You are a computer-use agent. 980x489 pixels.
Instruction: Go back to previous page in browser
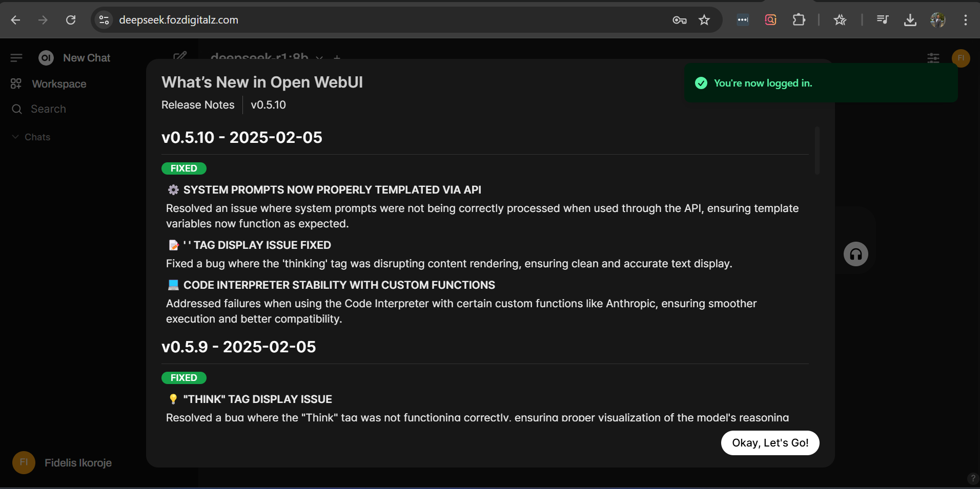click(15, 20)
